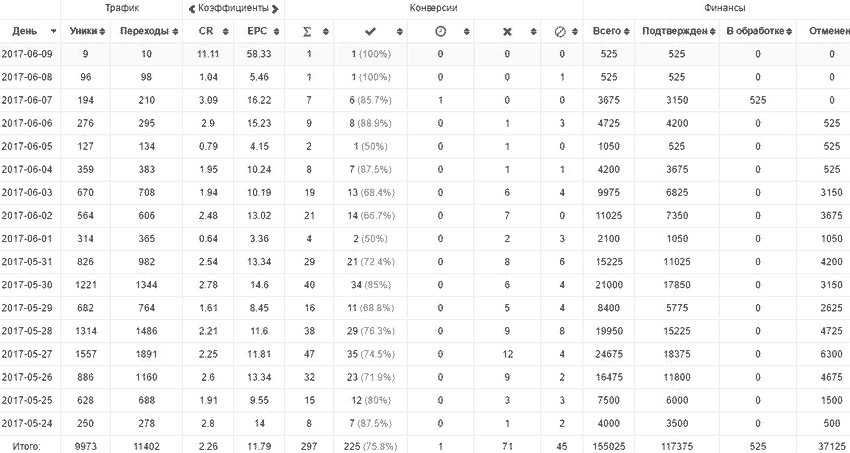This screenshot has height=453, width=850.
Task: Sort table by CR column
Action: [226, 31]
